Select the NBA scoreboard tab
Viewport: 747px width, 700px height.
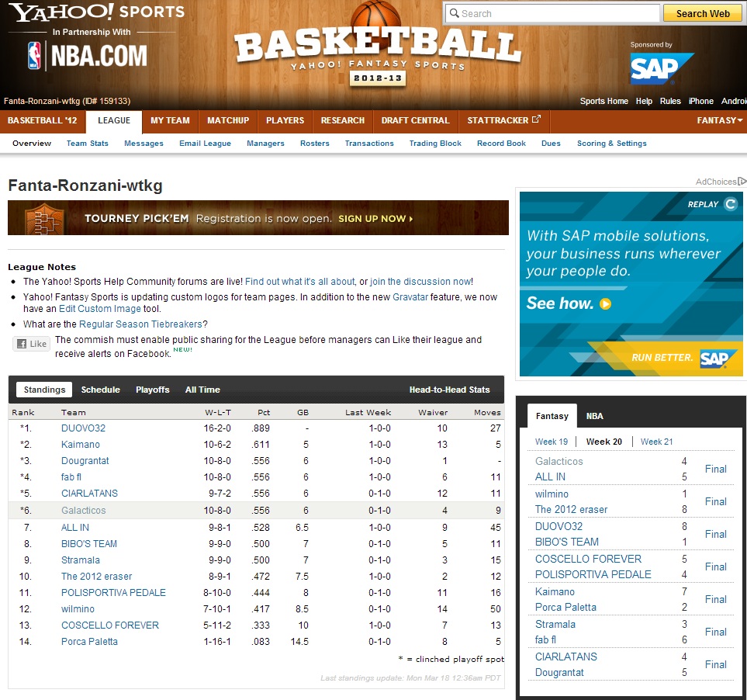pyautogui.click(x=594, y=416)
